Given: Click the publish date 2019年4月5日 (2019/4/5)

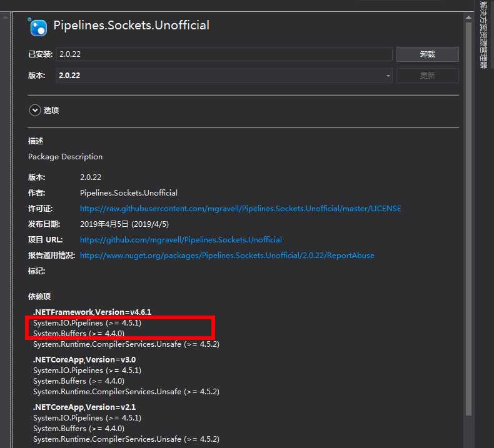Looking at the screenshot, I should (x=124, y=224).
